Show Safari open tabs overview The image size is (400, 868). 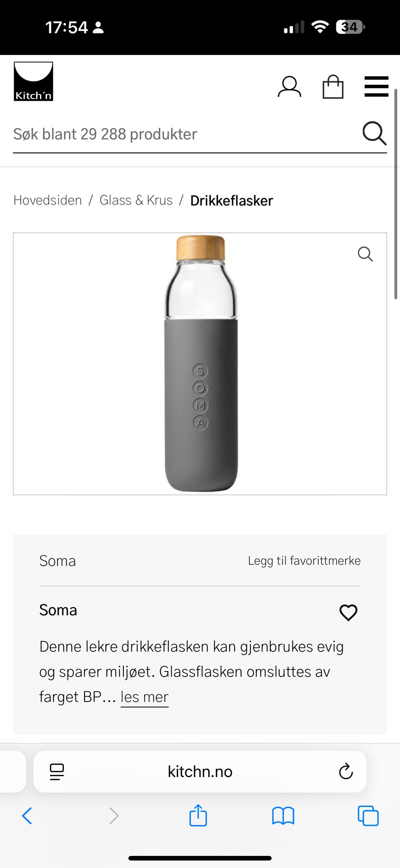pos(368,816)
